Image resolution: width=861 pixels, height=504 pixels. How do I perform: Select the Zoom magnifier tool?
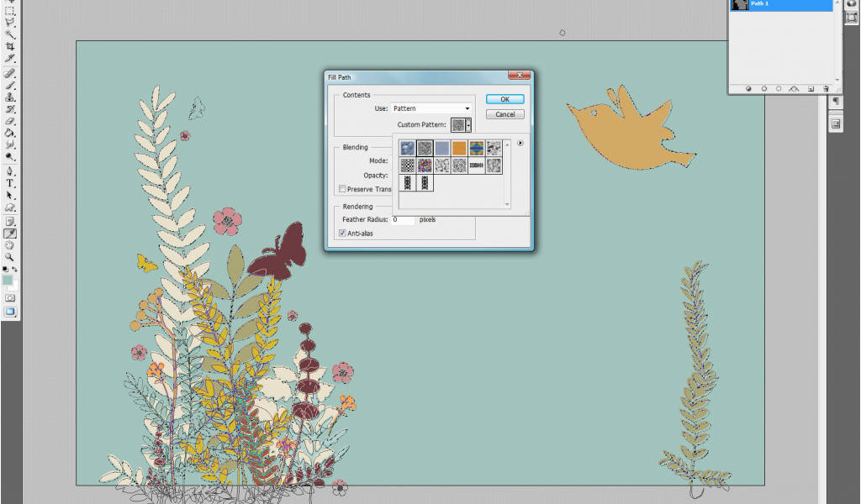(x=10, y=257)
